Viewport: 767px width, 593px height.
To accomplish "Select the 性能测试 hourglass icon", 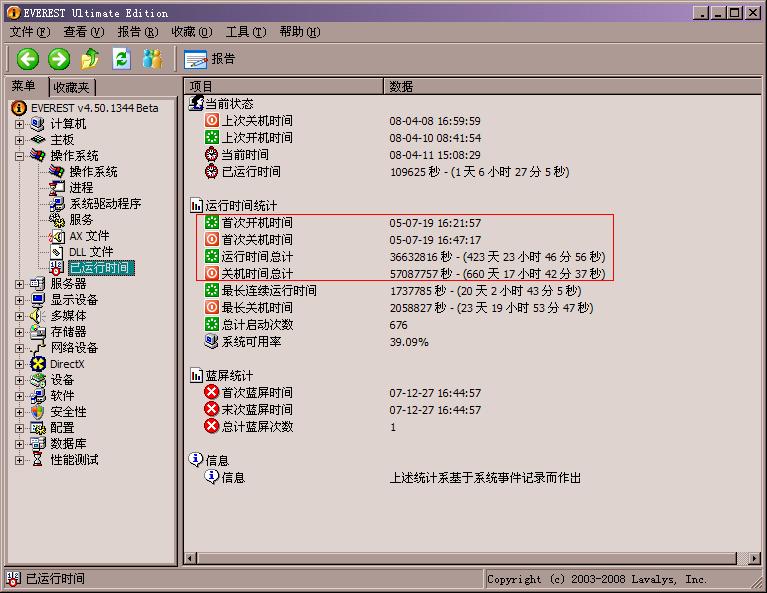I will pyautogui.click(x=38, y=460).
